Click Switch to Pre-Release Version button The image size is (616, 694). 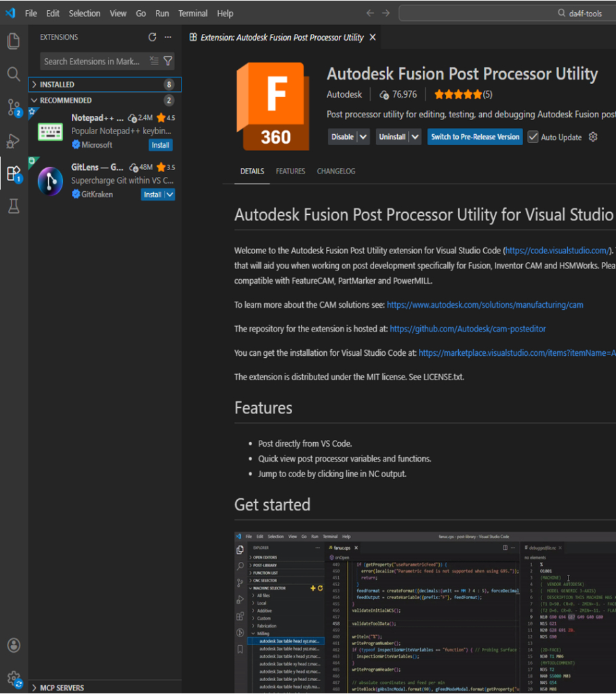[x=475, y=137]
